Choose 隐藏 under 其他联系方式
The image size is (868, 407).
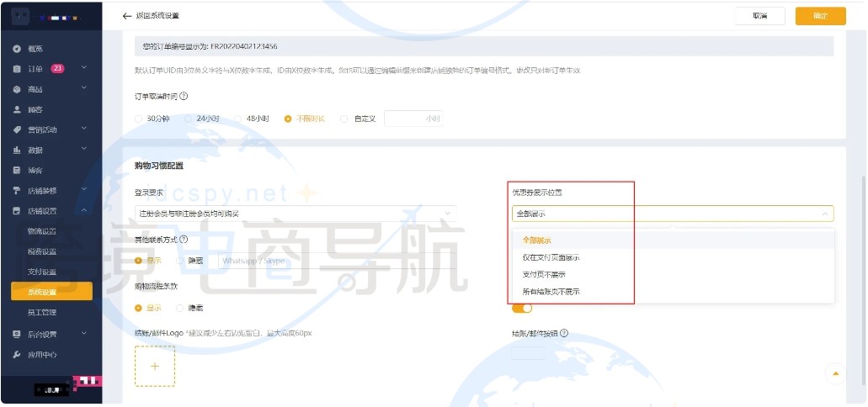pyautogui.click(x=179, y=261)
